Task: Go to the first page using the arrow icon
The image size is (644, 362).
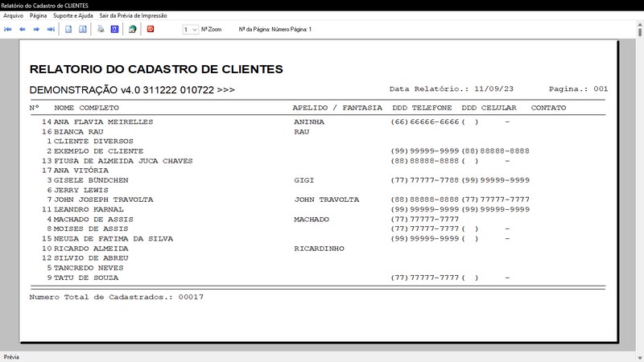Action: point(8,29)
